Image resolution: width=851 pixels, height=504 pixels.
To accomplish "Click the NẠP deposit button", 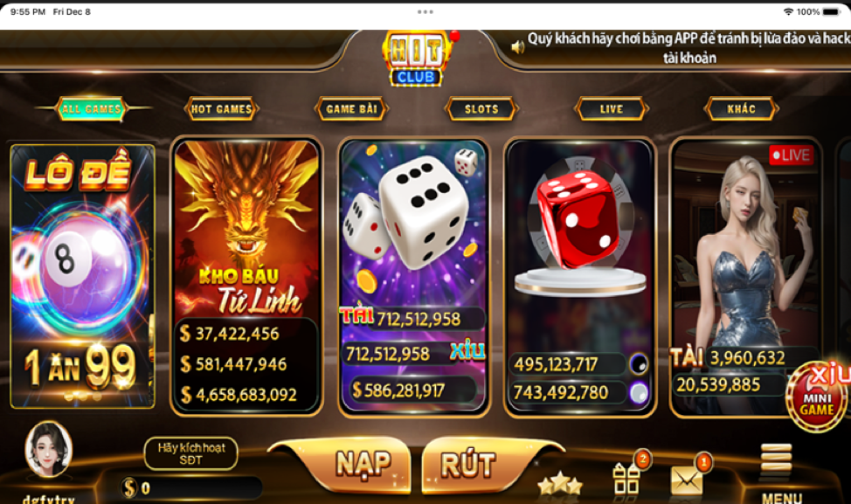I will (x=363, y=466).
